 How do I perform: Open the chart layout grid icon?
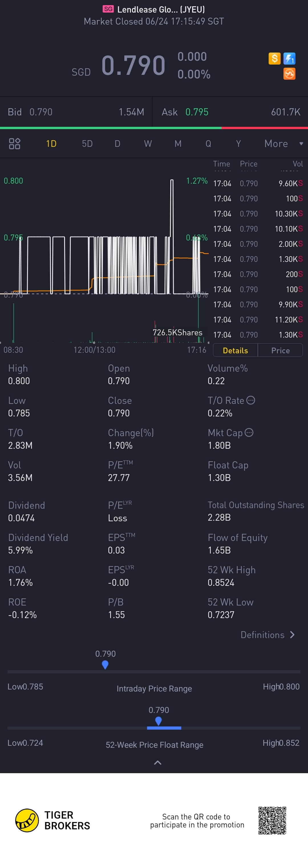(15, 144)
